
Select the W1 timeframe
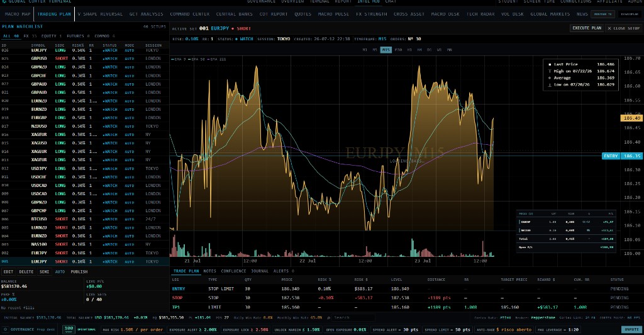439,50
